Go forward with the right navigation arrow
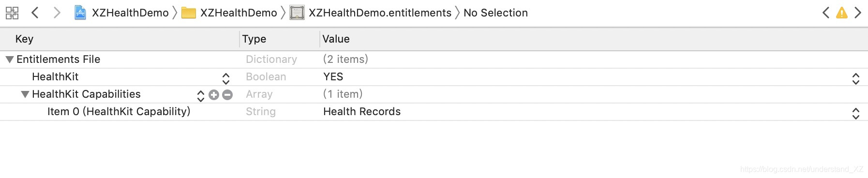Viewport: 868px width, 178px height. pos(57,13)
